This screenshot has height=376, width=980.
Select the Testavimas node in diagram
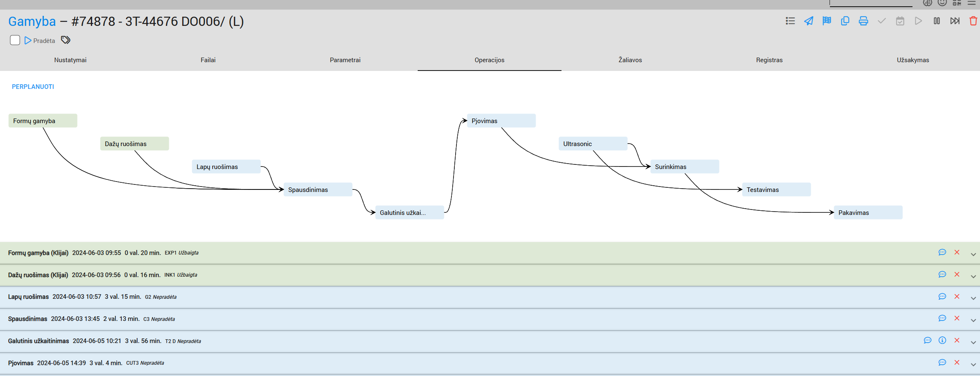[776, 189]
